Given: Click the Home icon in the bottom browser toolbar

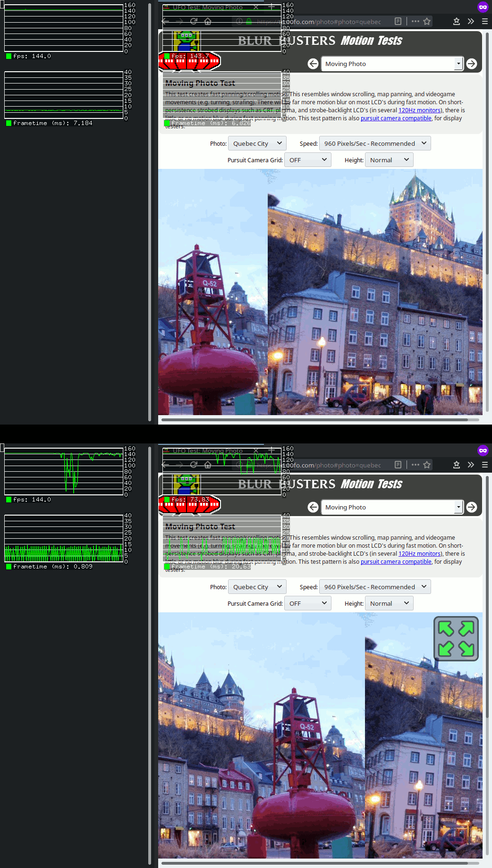Looking at the screenshot, I should [208, 465].
